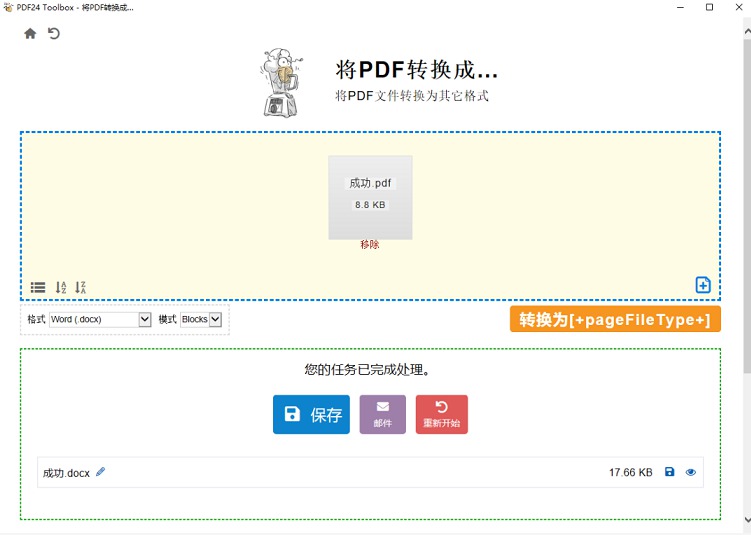Open the 模式 Blocks dropdown

[x=201, y=319]
